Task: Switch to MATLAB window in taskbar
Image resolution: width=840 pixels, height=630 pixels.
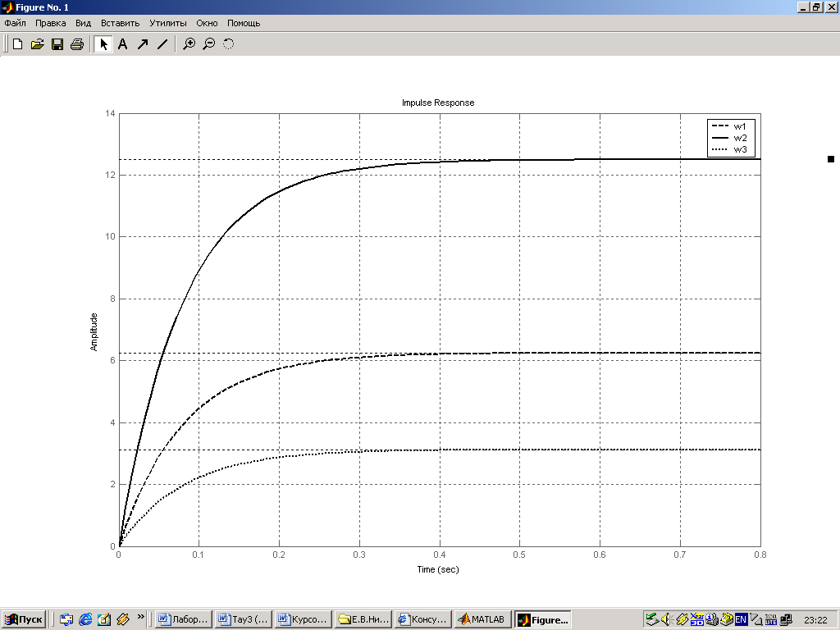Action: 482,620
